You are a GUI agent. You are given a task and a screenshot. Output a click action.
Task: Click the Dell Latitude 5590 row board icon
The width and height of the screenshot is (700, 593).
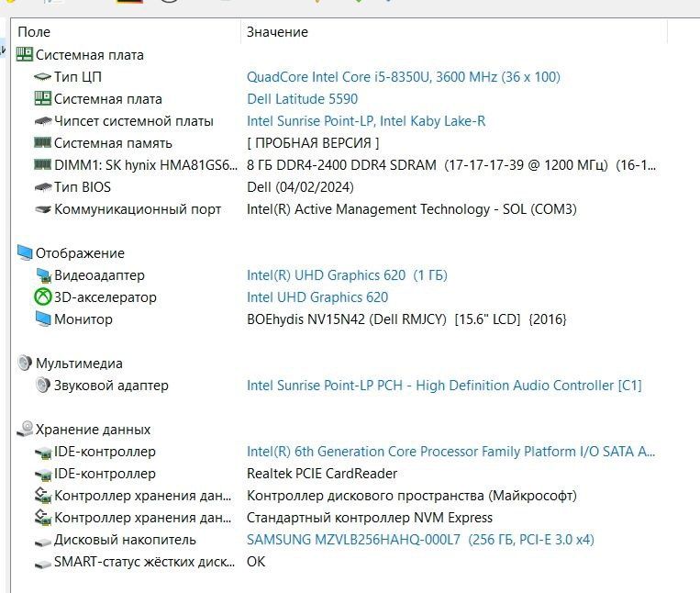43,99
